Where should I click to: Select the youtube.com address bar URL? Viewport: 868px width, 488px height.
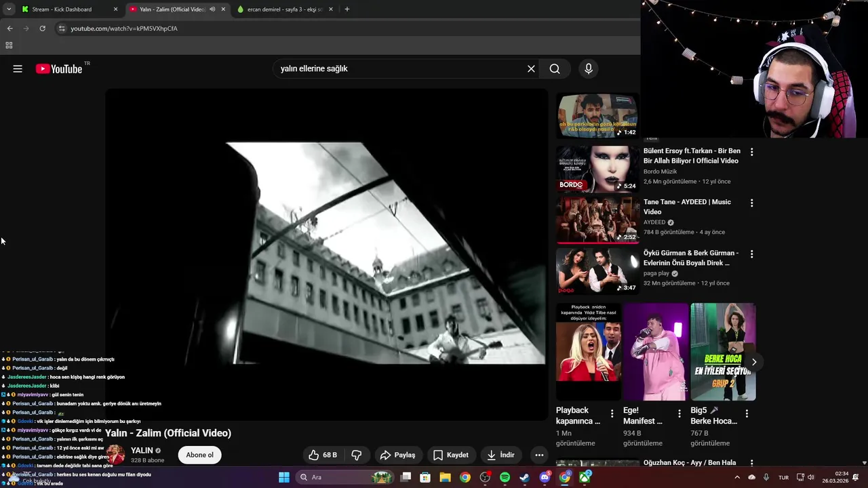pos(124,28)
